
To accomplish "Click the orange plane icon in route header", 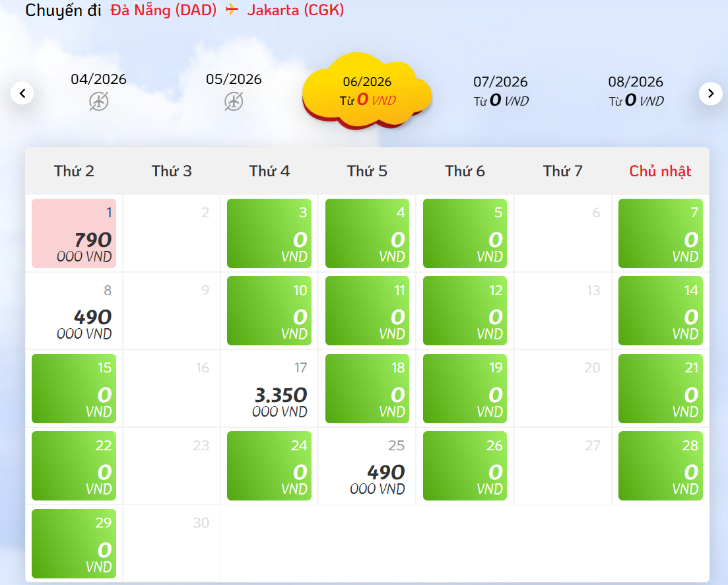I will click(232, 11).
